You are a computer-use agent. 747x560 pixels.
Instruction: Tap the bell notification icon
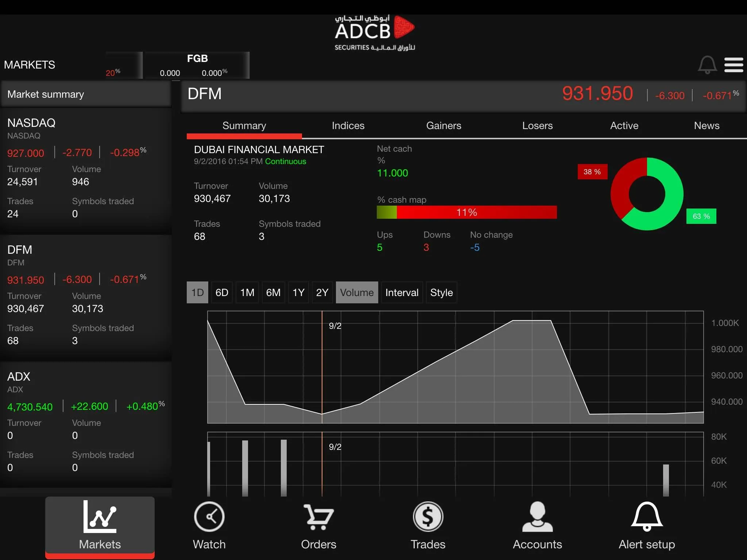coord(707,64)
